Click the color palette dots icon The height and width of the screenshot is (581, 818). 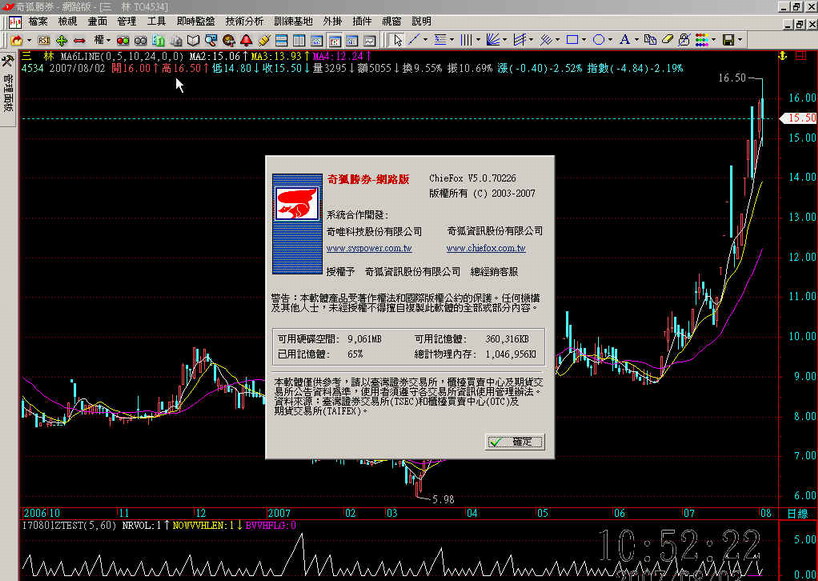pyautogui.click(x=702, y=40)
